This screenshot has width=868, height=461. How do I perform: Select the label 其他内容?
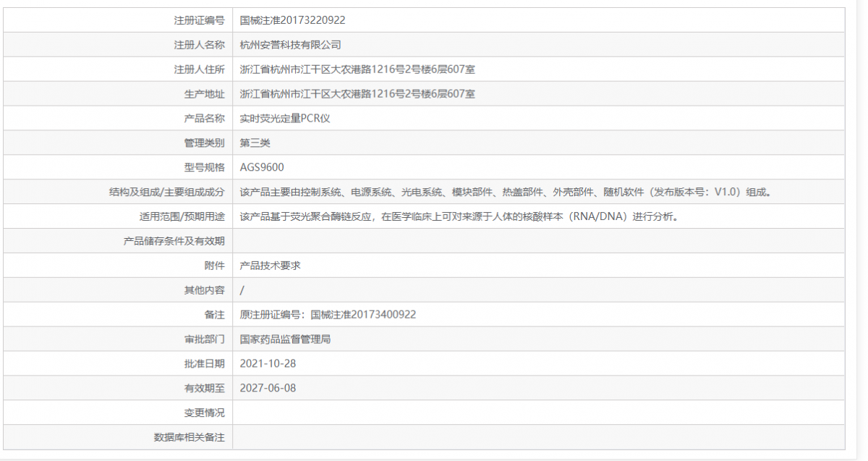(x=205, y=290)
